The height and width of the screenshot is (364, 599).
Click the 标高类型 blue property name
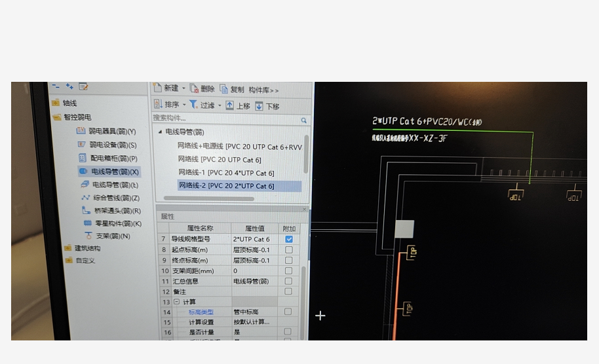pos(201,312)
